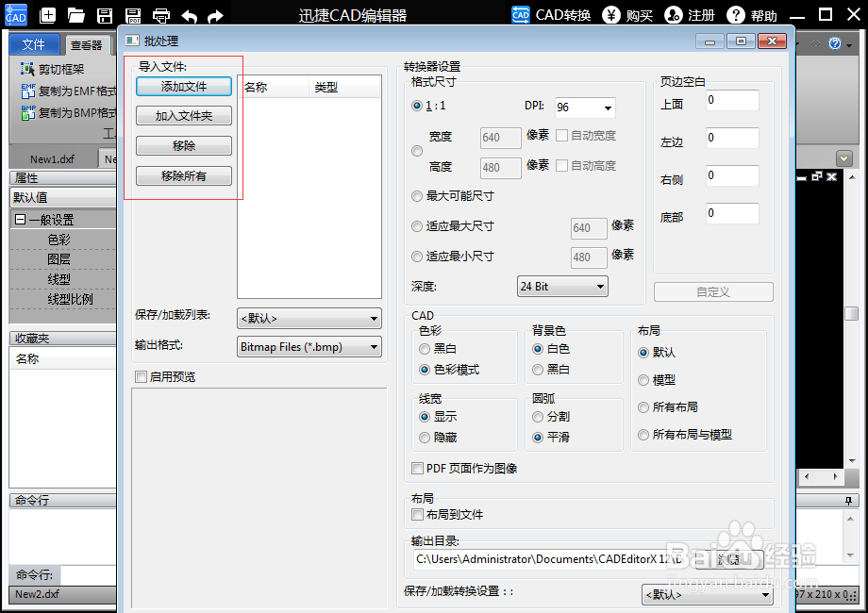Save the drawing via the save icon
Image resolution: width=868 pixels, height=613 pixels.
click(104, 14)
